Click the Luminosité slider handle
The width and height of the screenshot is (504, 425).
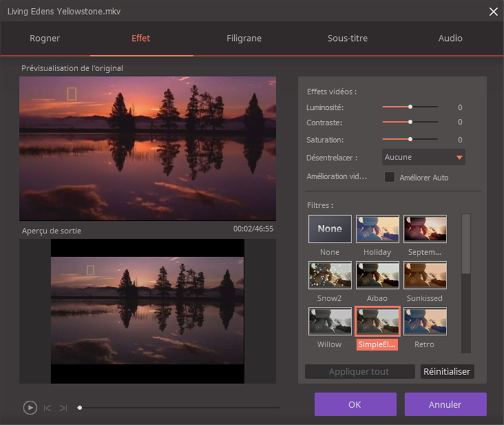tap(410, 107)
